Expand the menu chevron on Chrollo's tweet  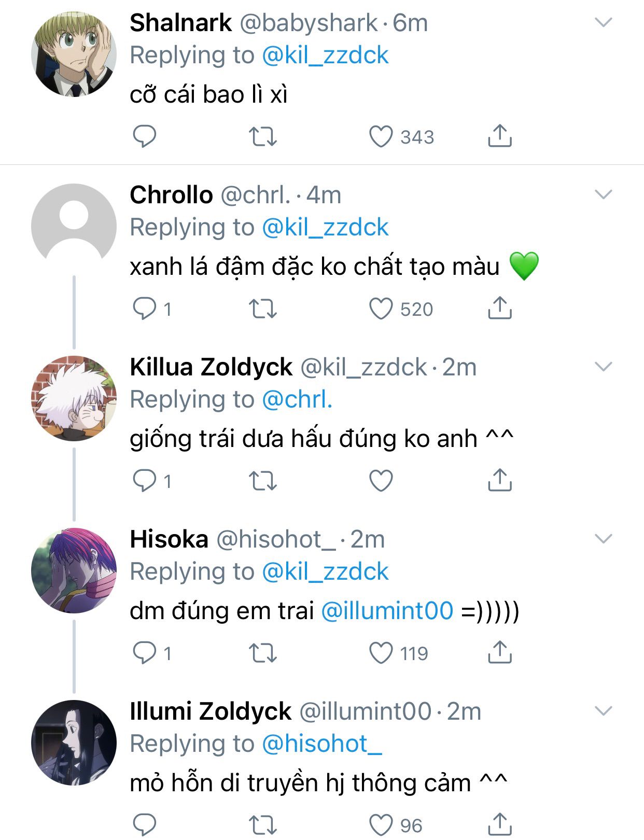point(604,194)
